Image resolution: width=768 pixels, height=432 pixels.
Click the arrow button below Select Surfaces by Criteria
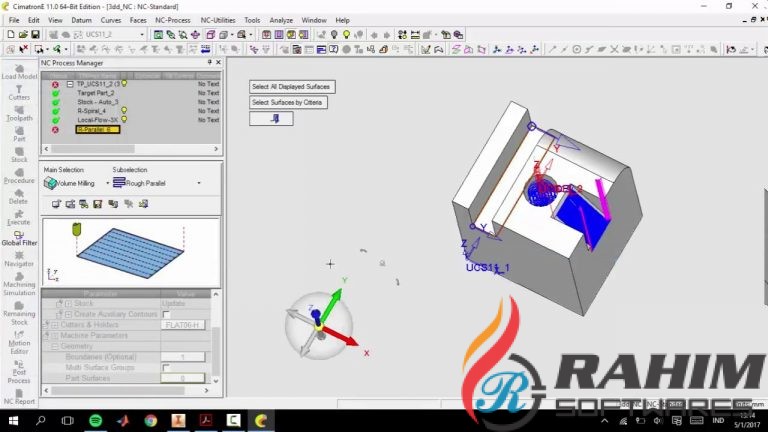point(271,119)
